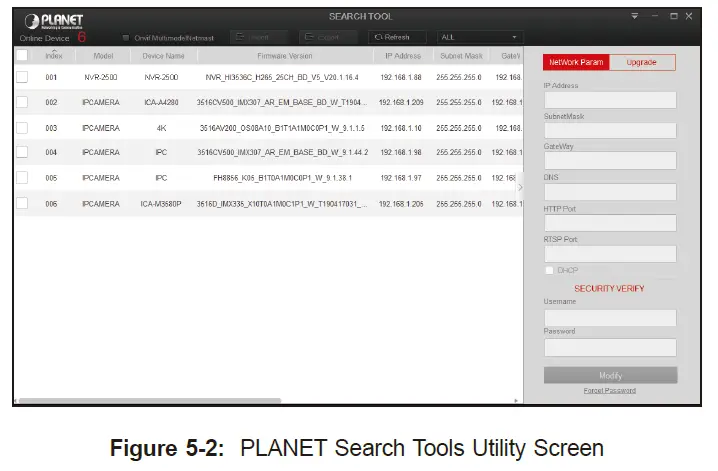
Task: Click firmware FH8856_K05_B1T0A1M0C0P1_W_9.1.38.1
Action: pos(283,178)
